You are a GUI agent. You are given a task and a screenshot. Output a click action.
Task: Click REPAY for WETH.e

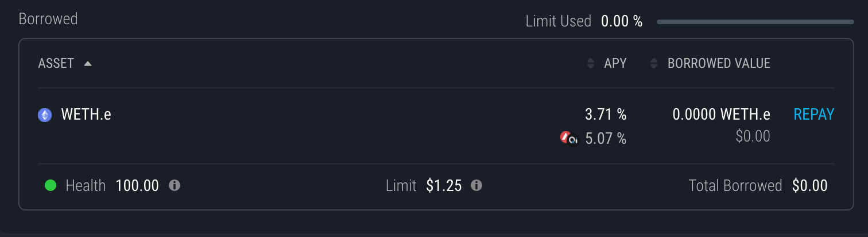tap(813, 114)
